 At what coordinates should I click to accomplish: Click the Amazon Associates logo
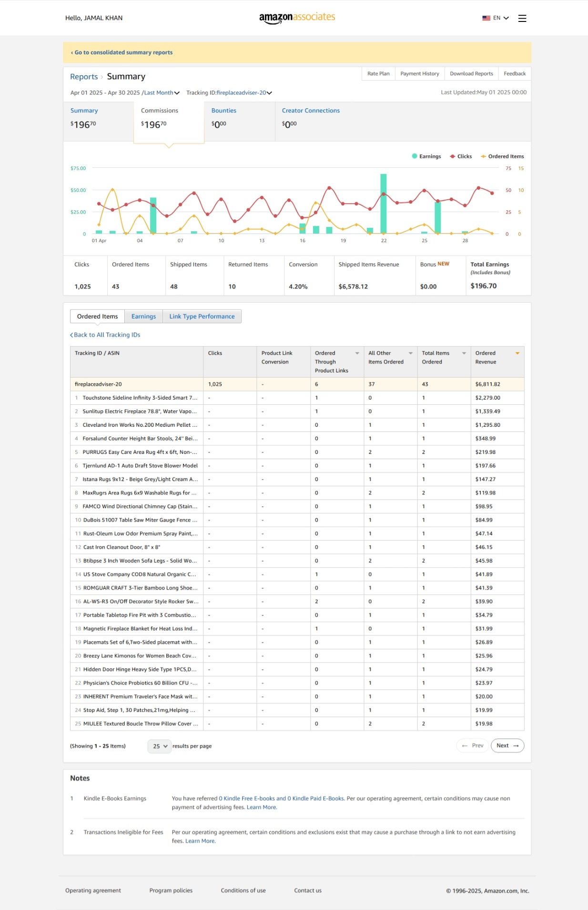pos(297,18)
